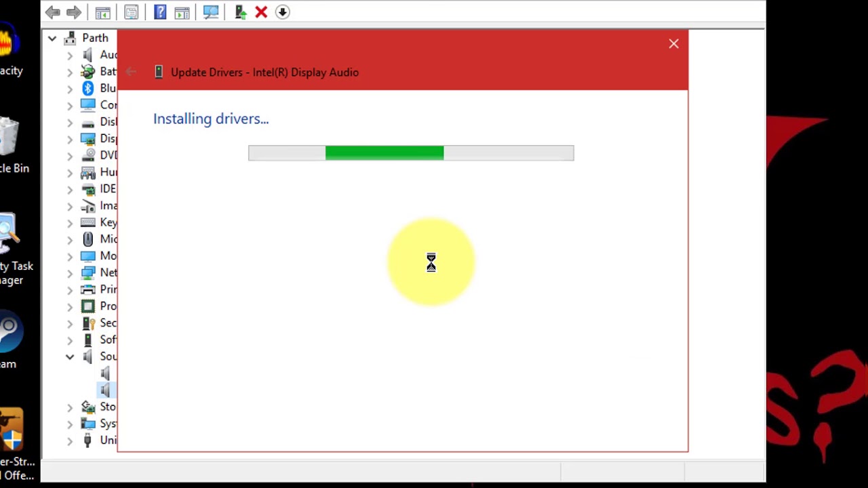
Task: Click the Software devices category icon
Action: 87,340
